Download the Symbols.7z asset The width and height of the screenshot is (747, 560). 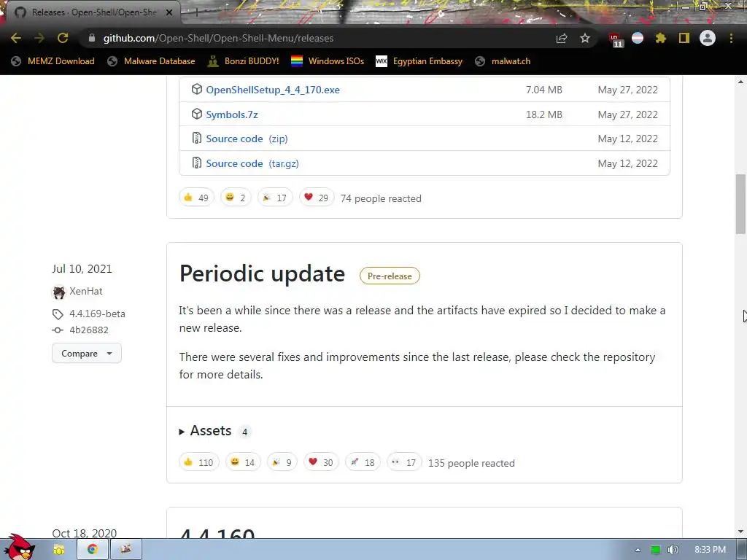(x=231, y=114)
